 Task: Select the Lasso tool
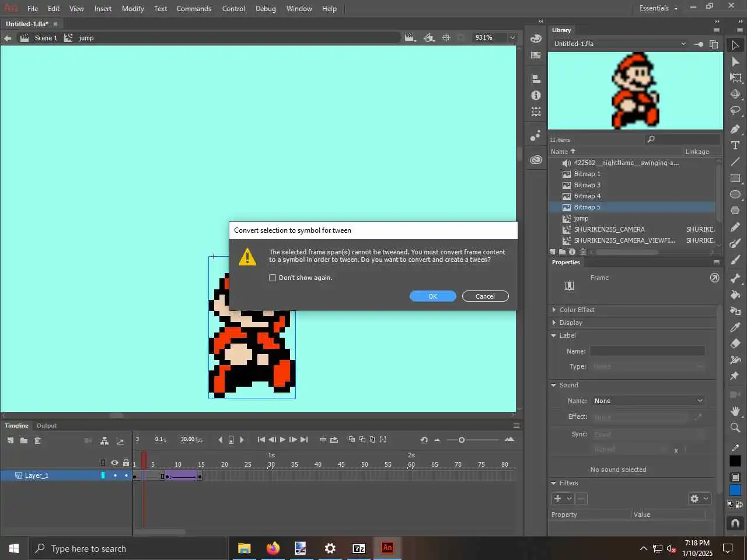click(x=735, y=110)
